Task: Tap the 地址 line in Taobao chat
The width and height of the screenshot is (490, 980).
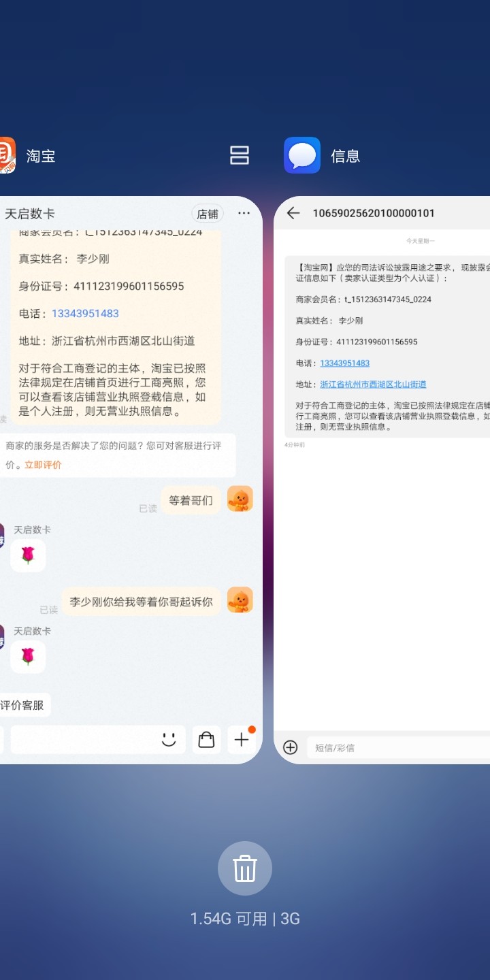Action: 107,341
